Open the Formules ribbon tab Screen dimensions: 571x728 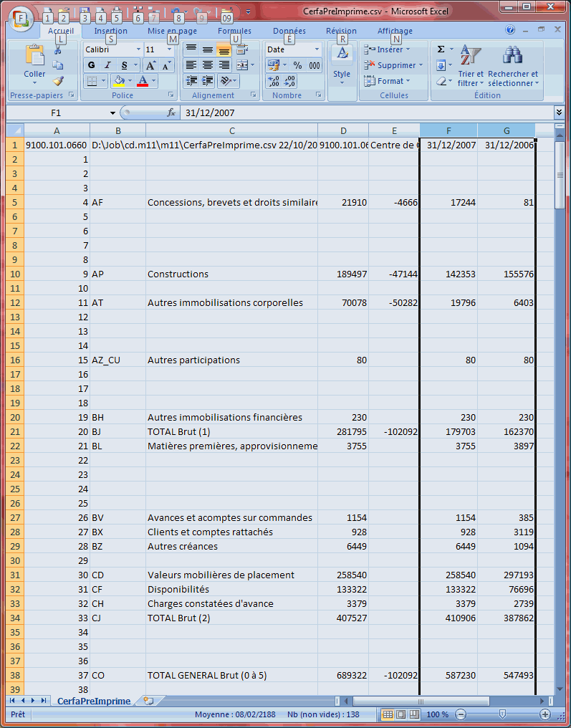(234, 31)
